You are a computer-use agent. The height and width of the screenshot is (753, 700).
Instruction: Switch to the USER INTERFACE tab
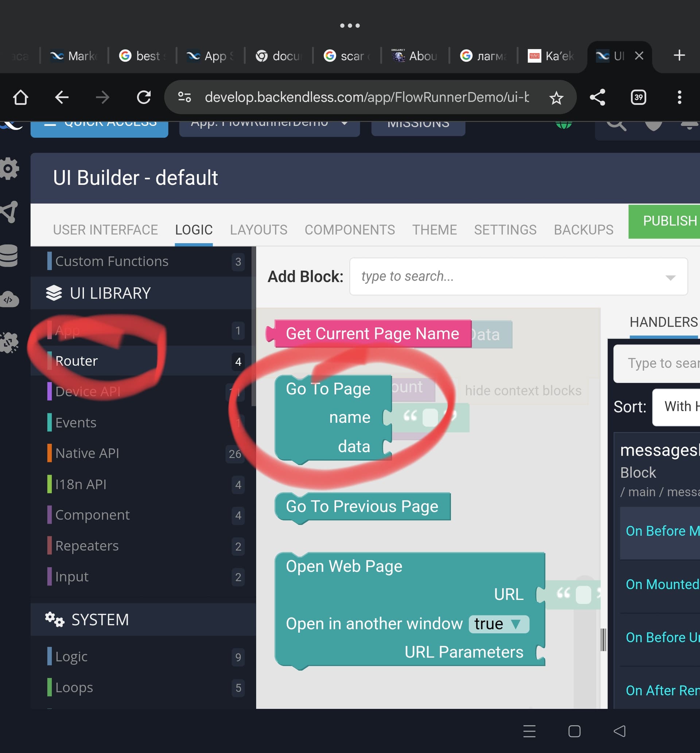105,229
